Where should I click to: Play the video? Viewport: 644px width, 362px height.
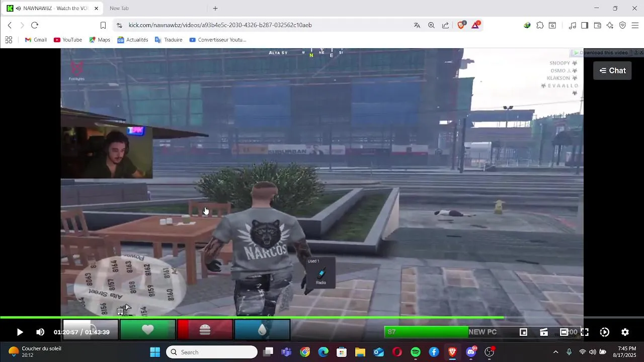coord(20,332)
